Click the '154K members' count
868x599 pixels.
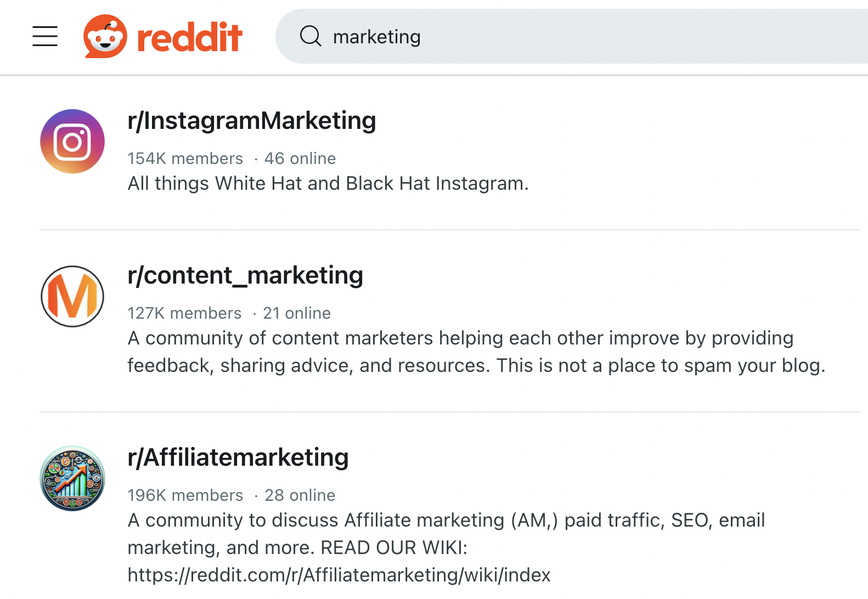click(x=185, y=159)
